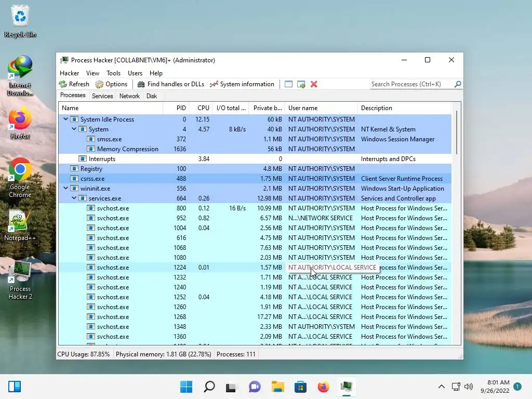Image resolution: width=532 pixels, height=399 pixels.
Task: Select svchost.exe with PID 800
Action: pos(255,208)
